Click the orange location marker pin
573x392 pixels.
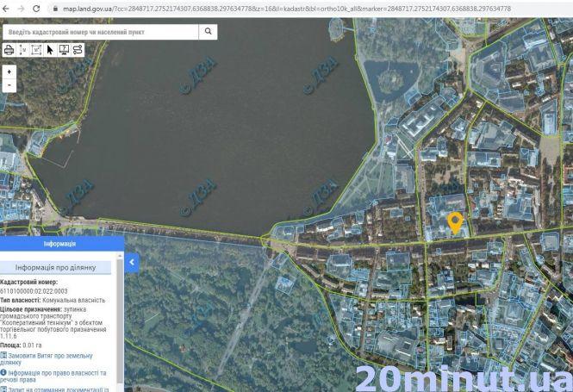456,223
